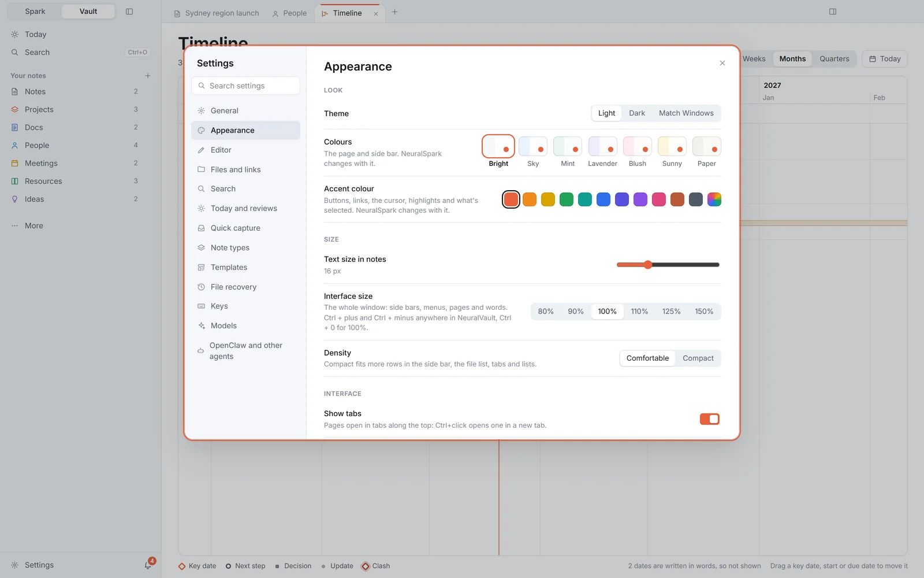The width and height of the screenshot is (924, 578).
Task: Click the Docs icon in sidebar
Action: point(15,127)
